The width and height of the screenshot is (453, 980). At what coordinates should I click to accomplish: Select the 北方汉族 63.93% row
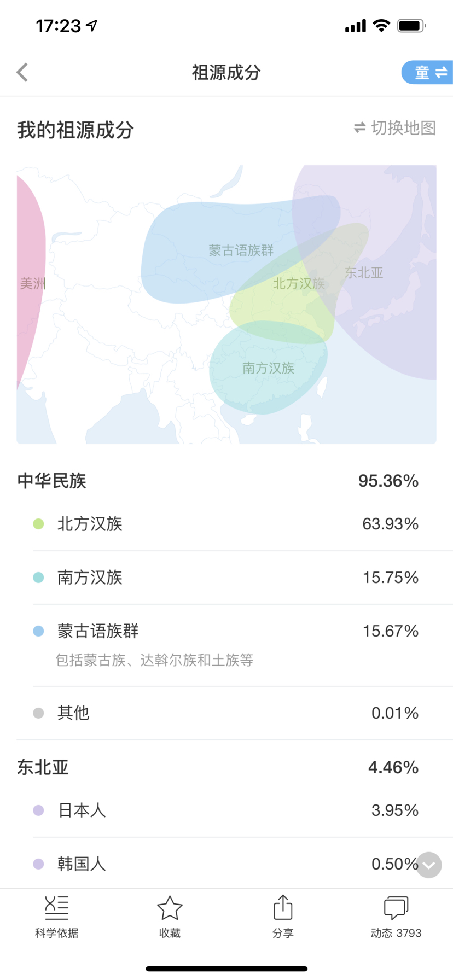click(x=225, y=524)
